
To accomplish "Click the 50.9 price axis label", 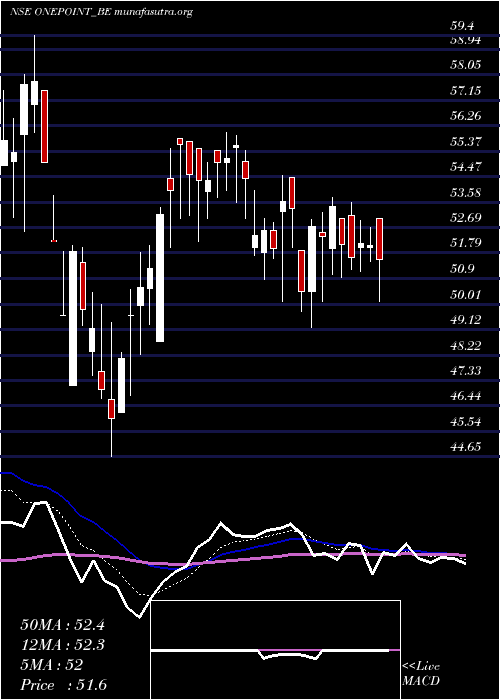I will coord(462,269).
